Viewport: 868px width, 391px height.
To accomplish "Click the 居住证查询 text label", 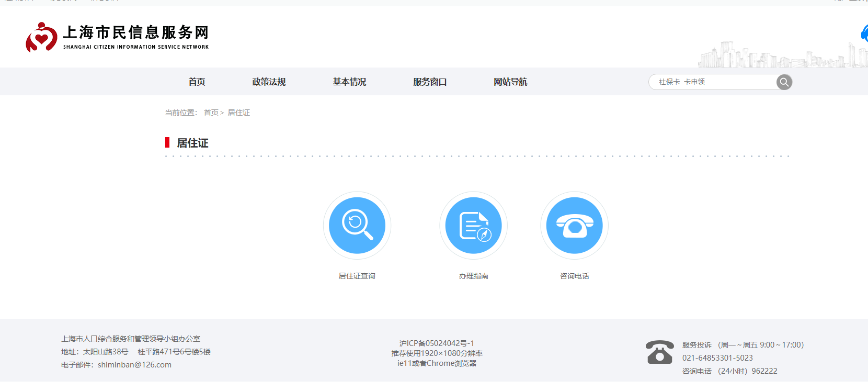I will (x=357, y=276).
